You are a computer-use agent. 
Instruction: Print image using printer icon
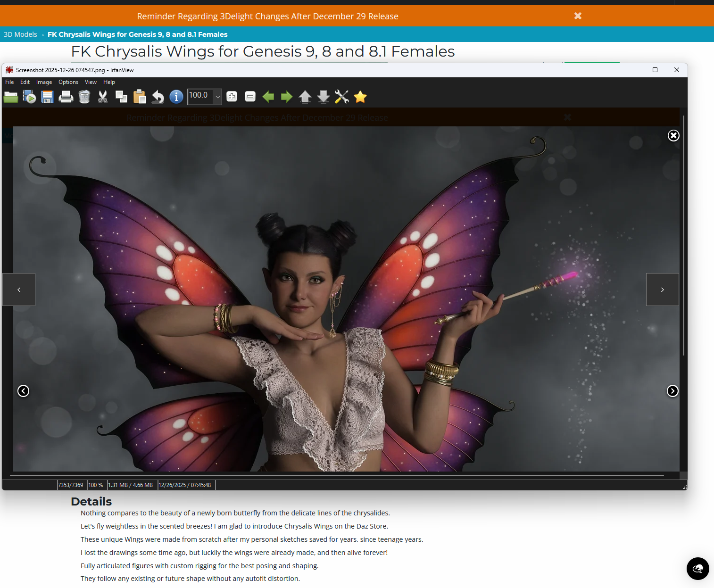66,97
